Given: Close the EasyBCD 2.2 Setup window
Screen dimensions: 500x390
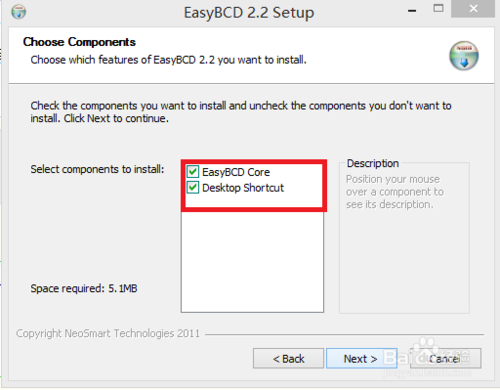Looking at the screenshot, I should point(473,9).
